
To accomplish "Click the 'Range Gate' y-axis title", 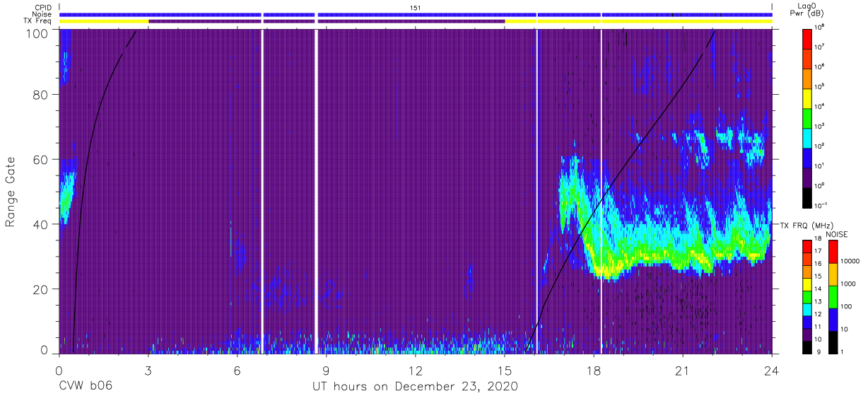I will pyautogui.click(x=11, y=192).
